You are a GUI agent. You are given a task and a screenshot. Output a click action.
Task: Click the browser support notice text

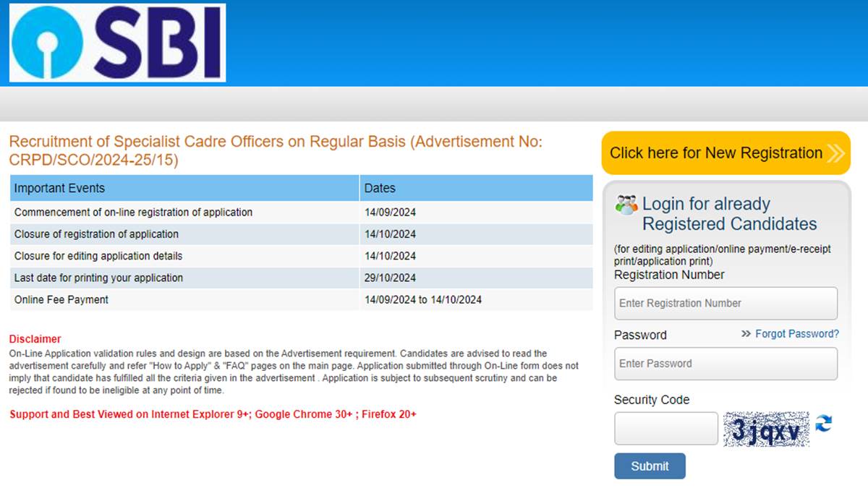tap(213, 414)
